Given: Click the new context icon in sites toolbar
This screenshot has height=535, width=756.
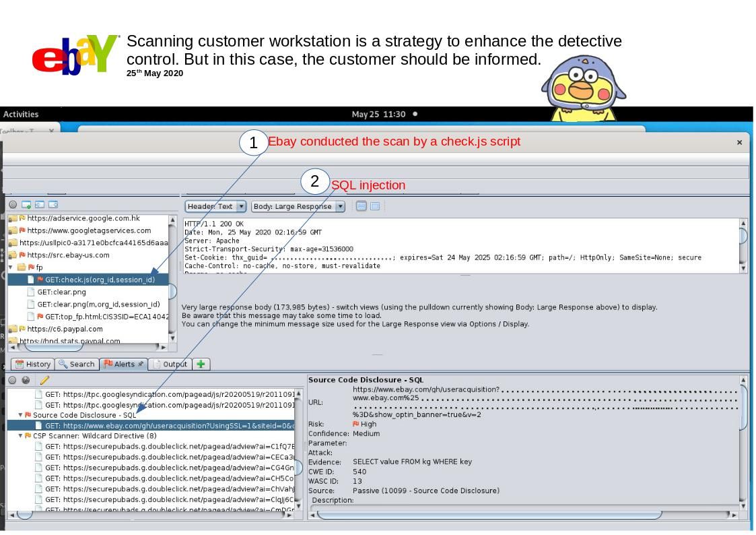Looking at the screenshot, I should pos(26,204).
